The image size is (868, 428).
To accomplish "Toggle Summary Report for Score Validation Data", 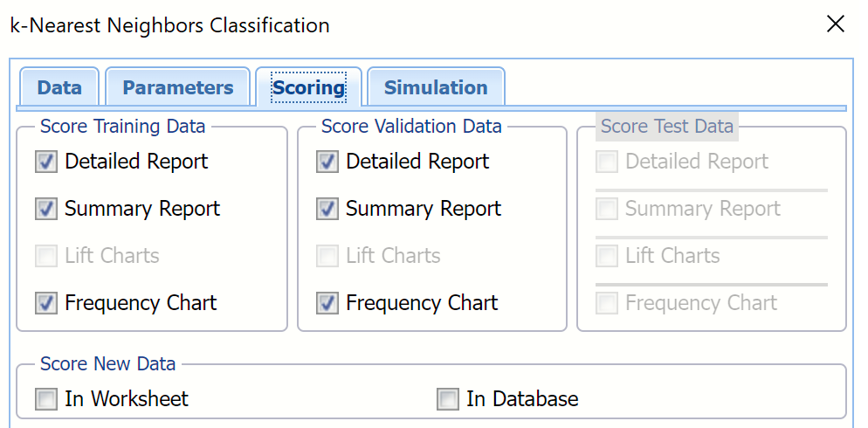I will (327, 209).
